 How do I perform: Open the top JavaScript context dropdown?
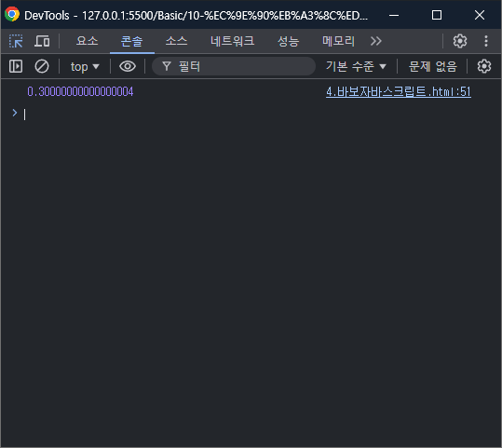[x=85, y=67]
